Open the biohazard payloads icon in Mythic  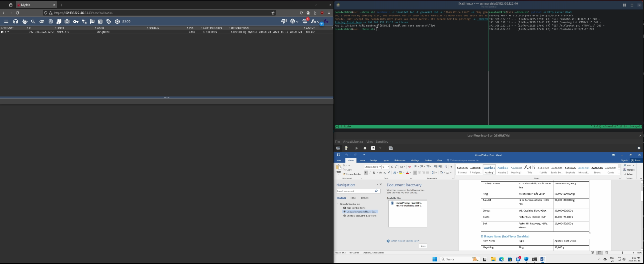(25, 21)
